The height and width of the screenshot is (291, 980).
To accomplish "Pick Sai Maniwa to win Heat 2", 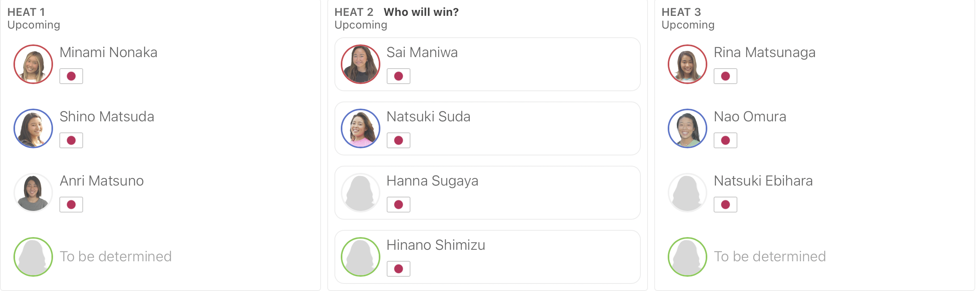I will [488, 64].
